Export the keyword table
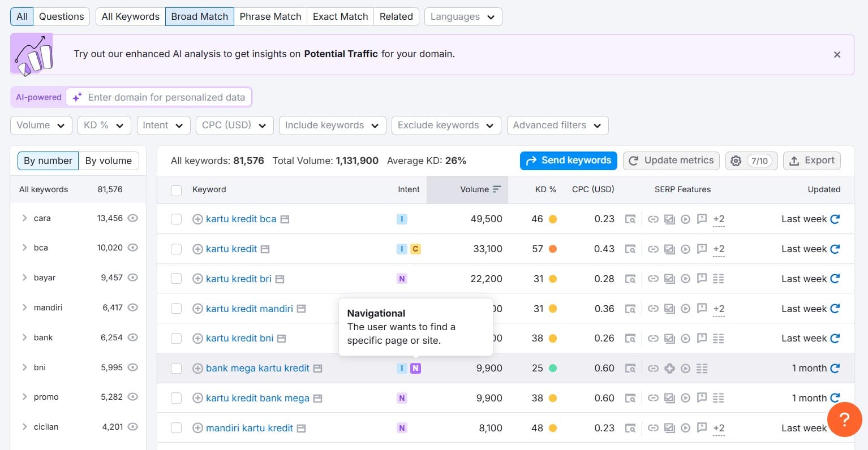This screenshot has width=868, height=450. pyautogui.click(x=812, y=161)
